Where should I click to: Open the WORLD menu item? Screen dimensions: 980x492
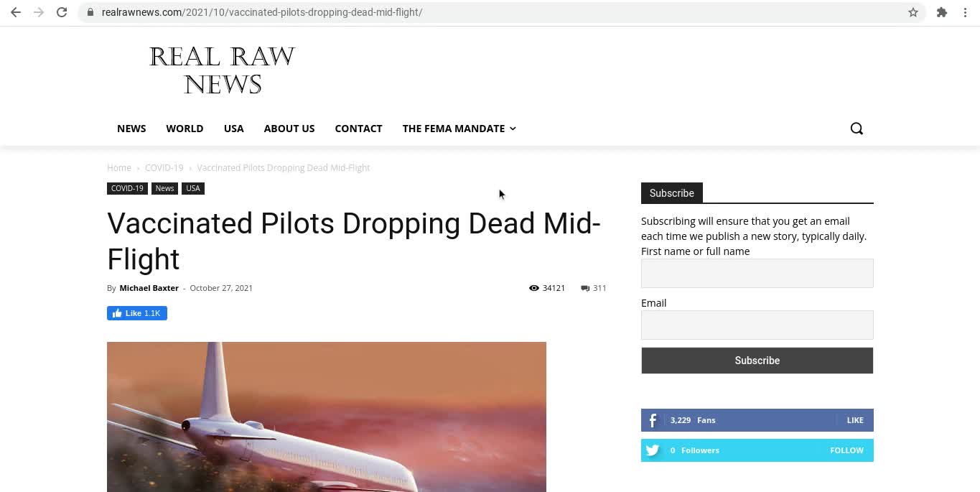click(x=185, y=129)
